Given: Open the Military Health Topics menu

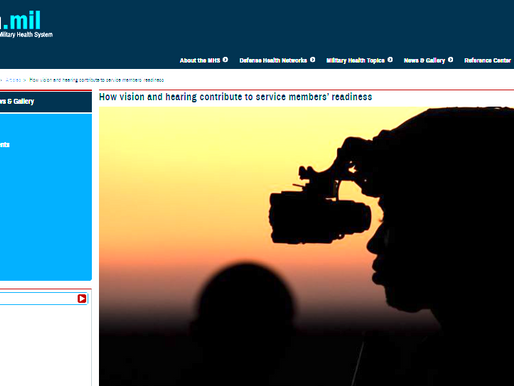Looking at the screenshot, I should coord(355,60).
